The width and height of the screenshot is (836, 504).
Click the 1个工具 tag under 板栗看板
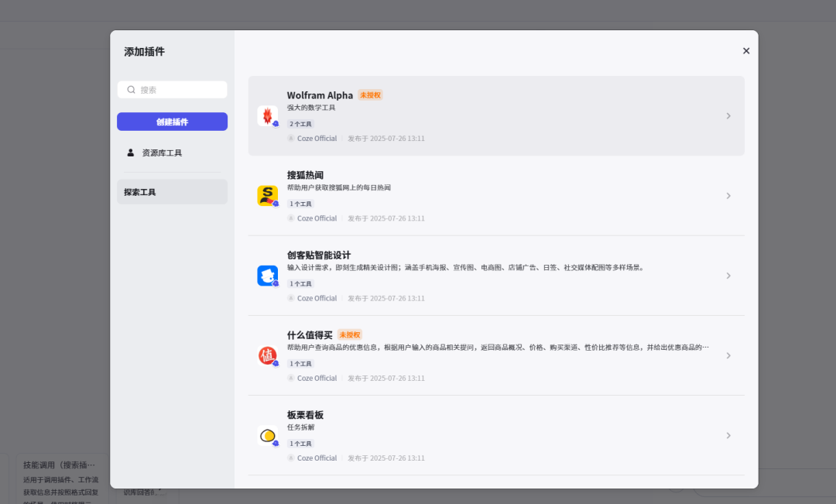coord(300,444)
